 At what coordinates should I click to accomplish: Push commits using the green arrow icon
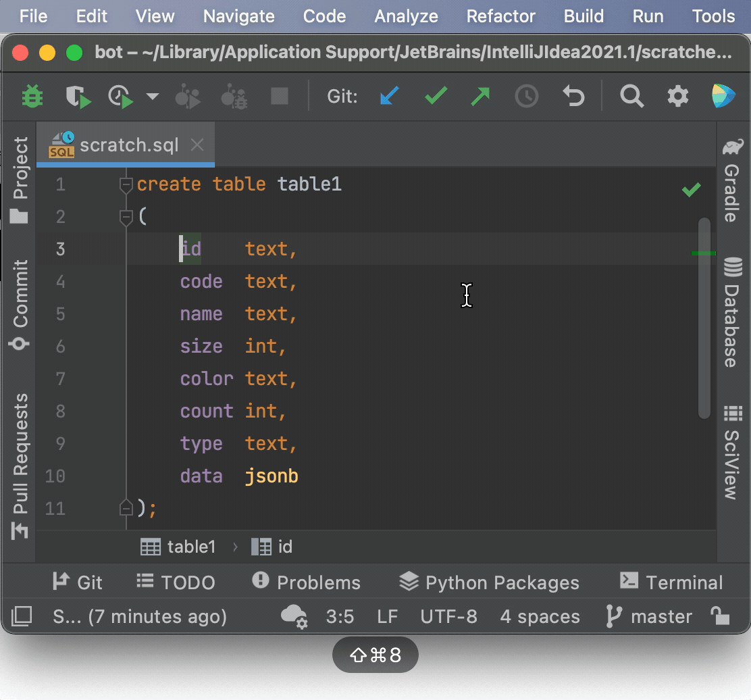(x=481, y=96)
